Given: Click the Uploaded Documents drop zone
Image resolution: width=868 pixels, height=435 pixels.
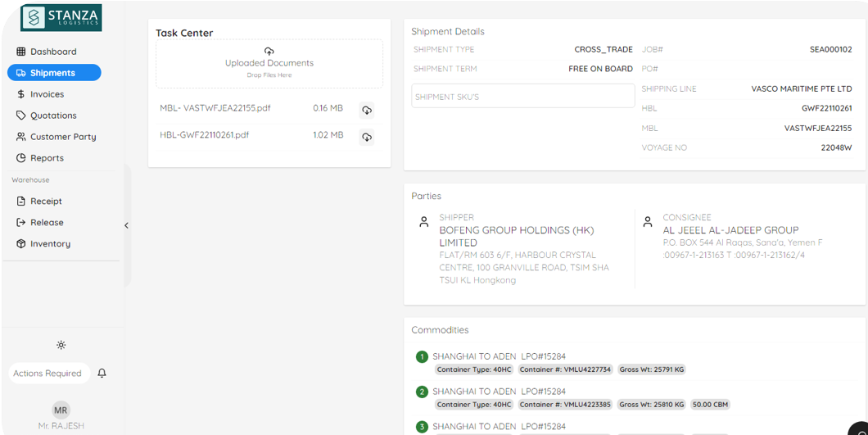Looking at the screenshot, I should pos(269,64).
